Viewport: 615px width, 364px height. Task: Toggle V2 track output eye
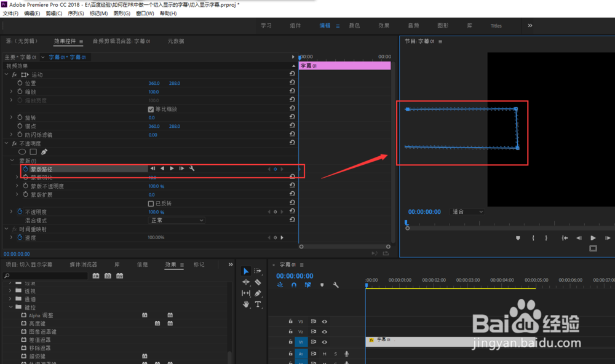point(324,331)
